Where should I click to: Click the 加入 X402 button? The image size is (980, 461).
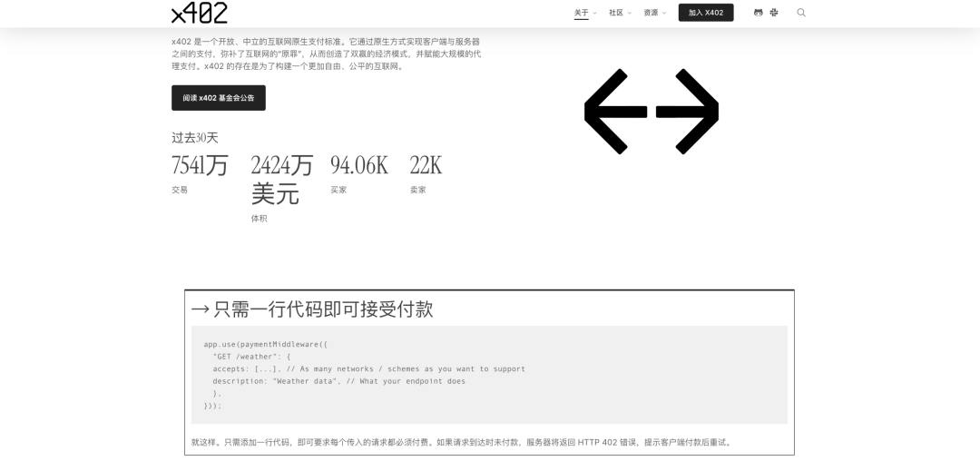706,13
